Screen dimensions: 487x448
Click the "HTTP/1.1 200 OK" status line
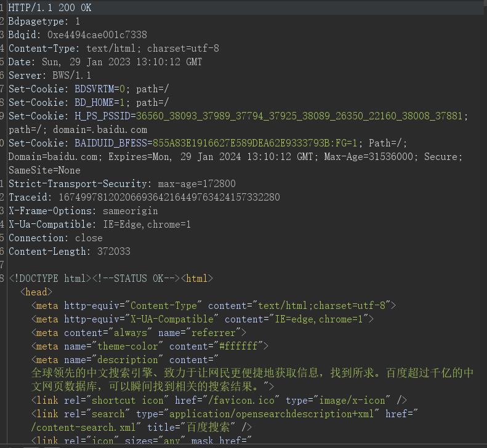pyautogui.click(x=50, y=8)
